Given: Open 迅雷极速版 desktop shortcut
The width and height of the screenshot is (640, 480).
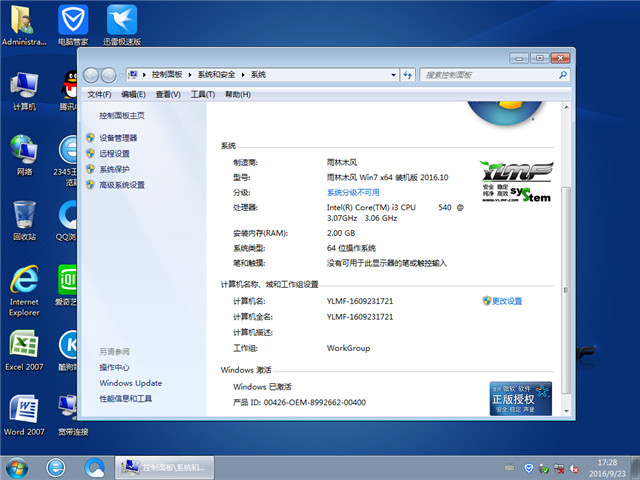Looking at the screenshot, I should (122, 24).
